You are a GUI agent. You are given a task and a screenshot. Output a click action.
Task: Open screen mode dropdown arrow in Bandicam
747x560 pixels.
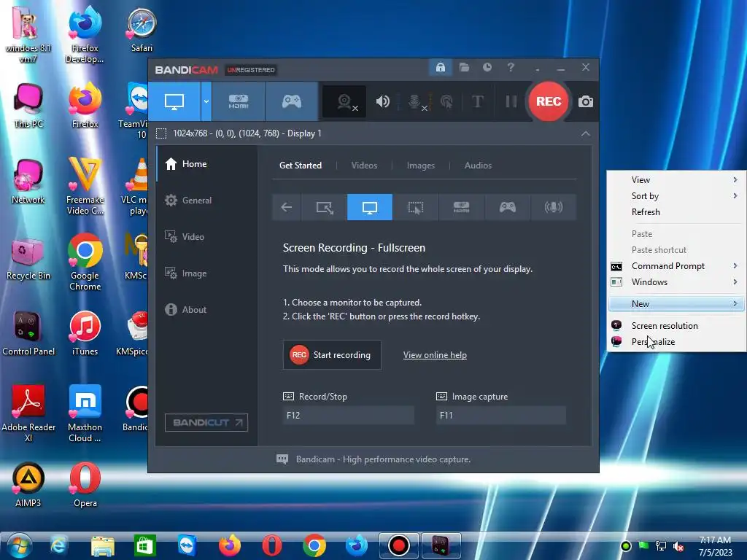tap(206, 101)
